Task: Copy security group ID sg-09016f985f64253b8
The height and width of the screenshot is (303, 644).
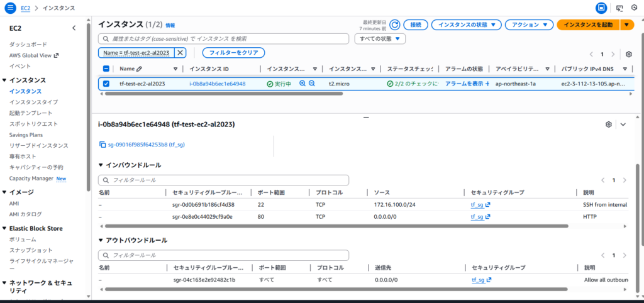Action: click(103, 145)
